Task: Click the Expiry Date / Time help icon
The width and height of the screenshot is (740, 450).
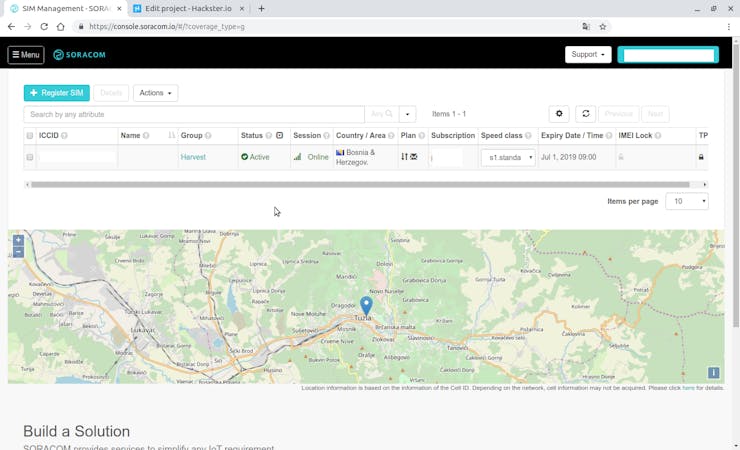Action: [x=609, y=136]
